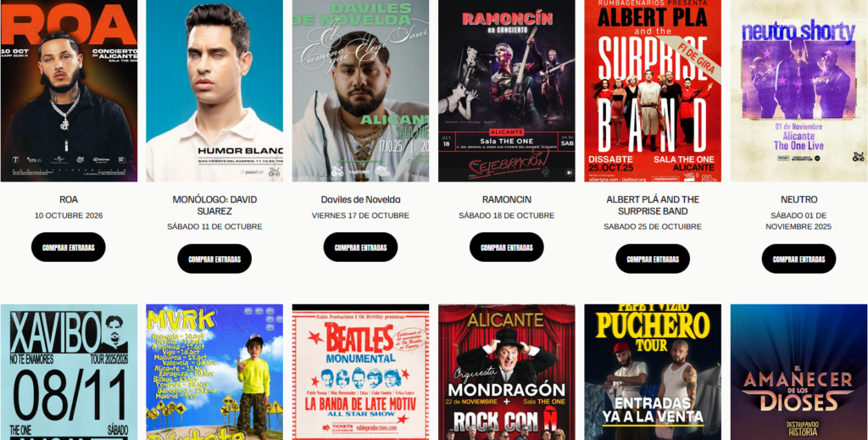Buy tickets for Albert Plá show
The image size is (868, 440).
[x=653, y=259]
